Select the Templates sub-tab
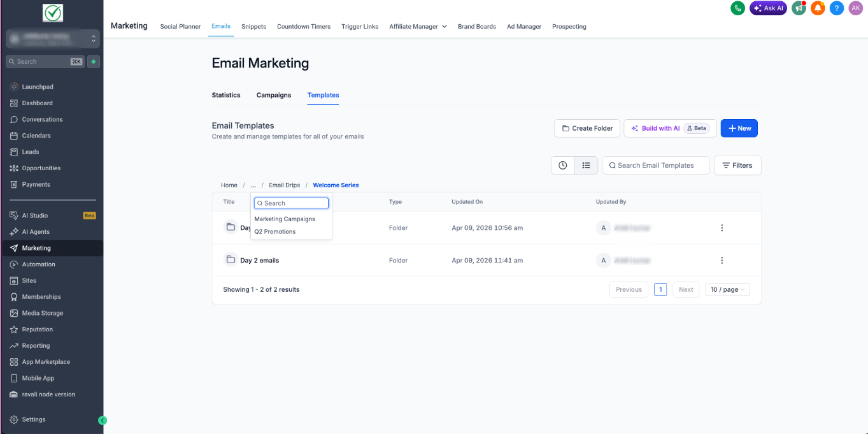Viewport: 868px width, 434px height. pos(323,95)
